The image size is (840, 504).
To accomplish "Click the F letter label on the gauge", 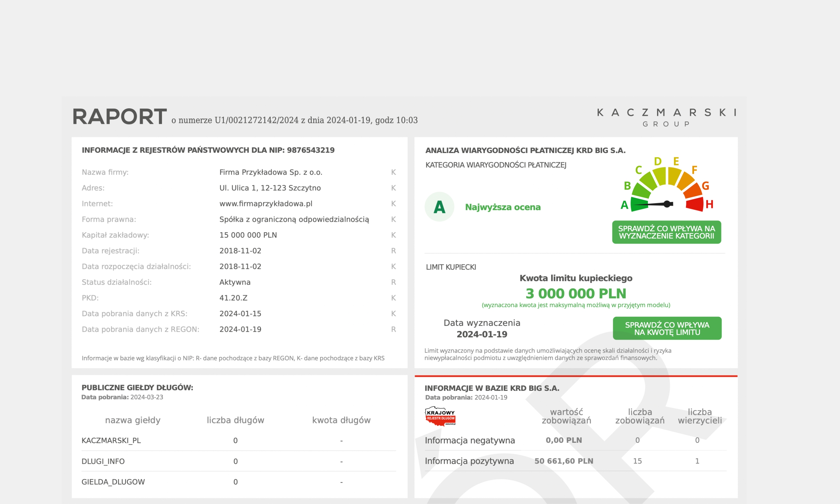I will click(694, 170).
